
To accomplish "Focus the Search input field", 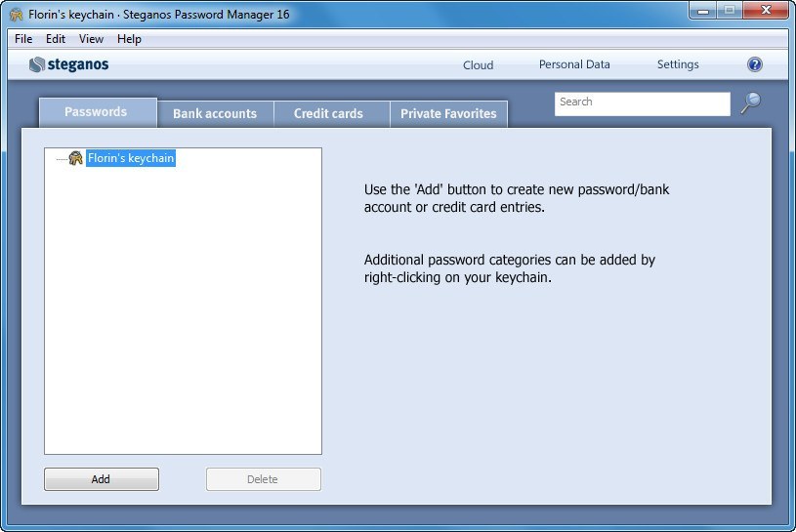I will (x=643, y=104).
